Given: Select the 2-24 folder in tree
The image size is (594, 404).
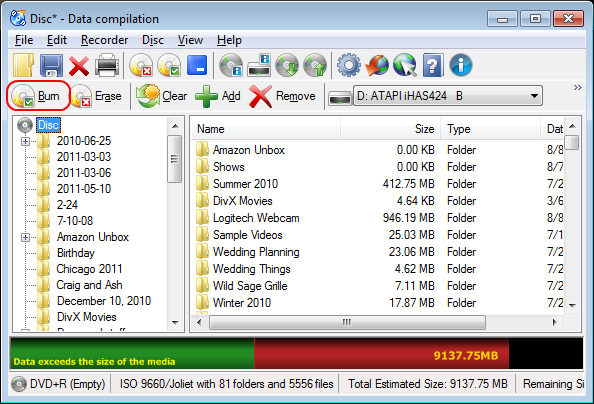Looking at the screenshot, I should (67, 205).
